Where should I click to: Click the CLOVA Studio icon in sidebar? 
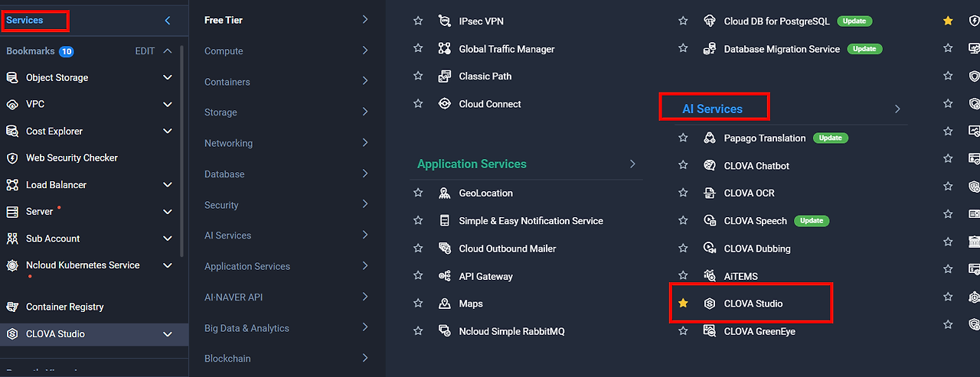click(12, 333)
